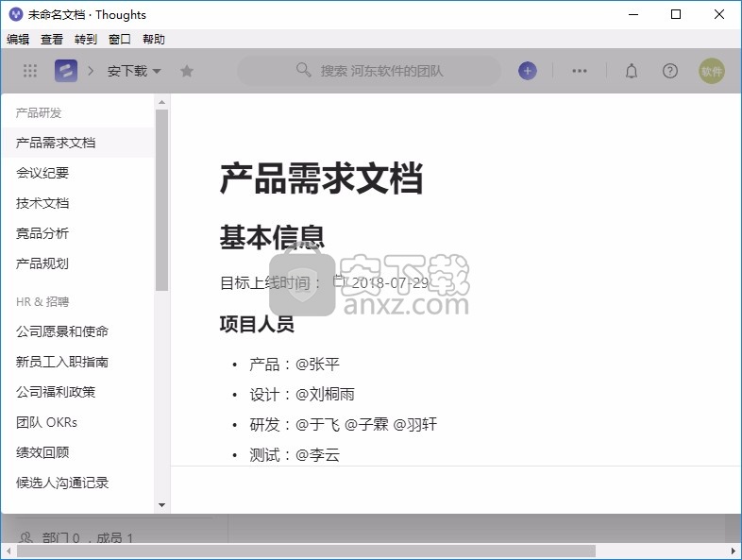742x560 pixels.
Task: Open the 查看 menu
Action: coord(52,40)
